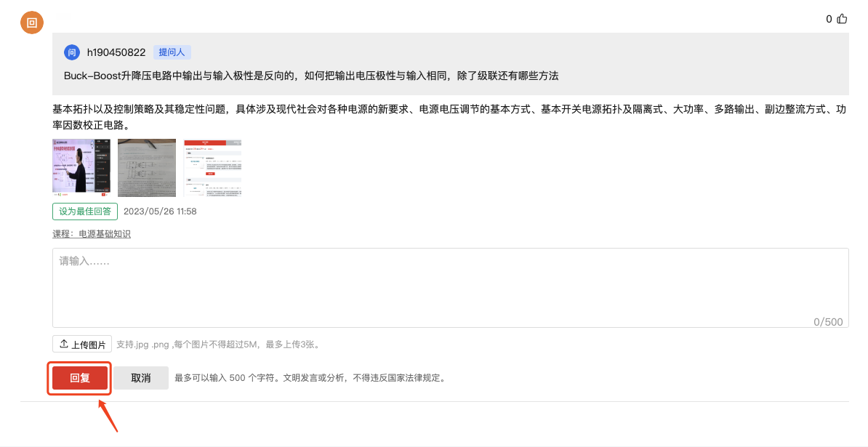This screenshot has width=868, height=447.
Task: Click the thumbs-up like icon
Action: point(842,19)
